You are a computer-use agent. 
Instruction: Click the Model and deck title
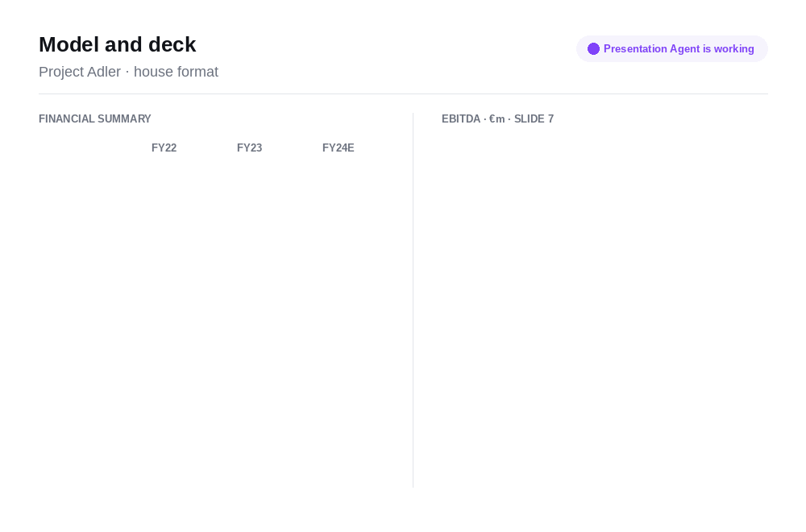(x=117, y=44)
